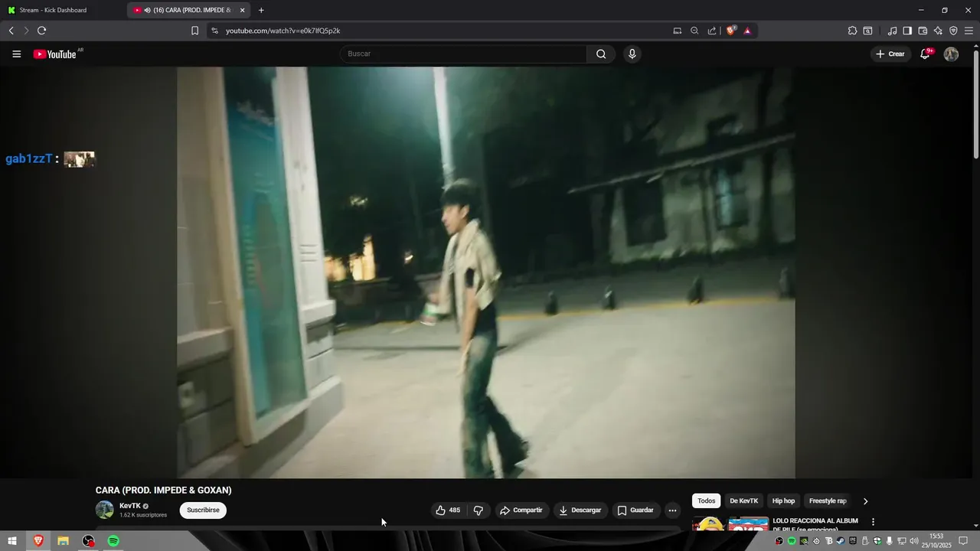Select the Hip hop filter chip
Viewport: 980px width, 551px height.
tap(783, 501)
